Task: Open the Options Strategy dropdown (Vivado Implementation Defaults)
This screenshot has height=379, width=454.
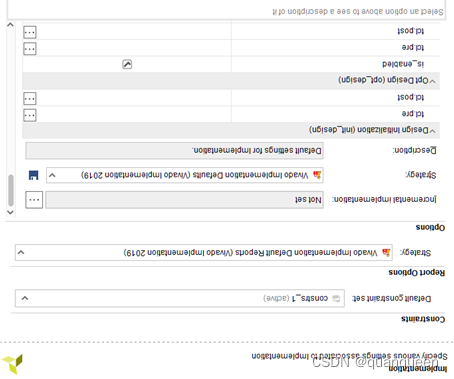Action: 185,175
